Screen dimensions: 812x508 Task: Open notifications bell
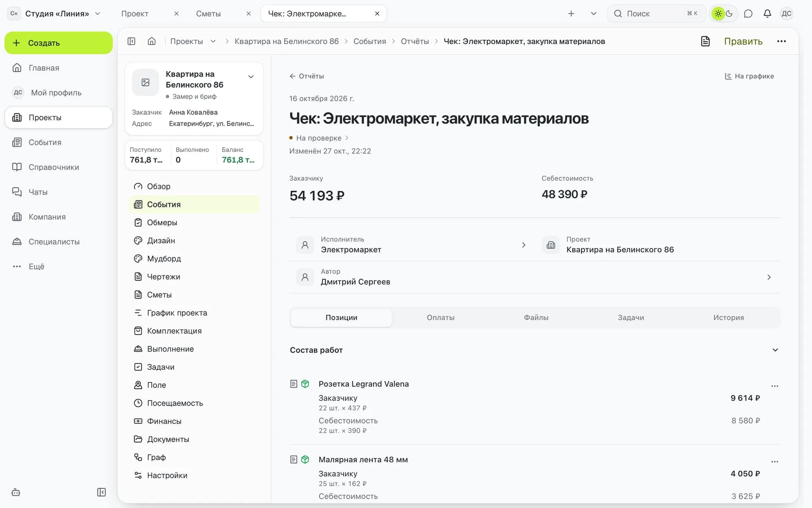(x=767, y=14)
